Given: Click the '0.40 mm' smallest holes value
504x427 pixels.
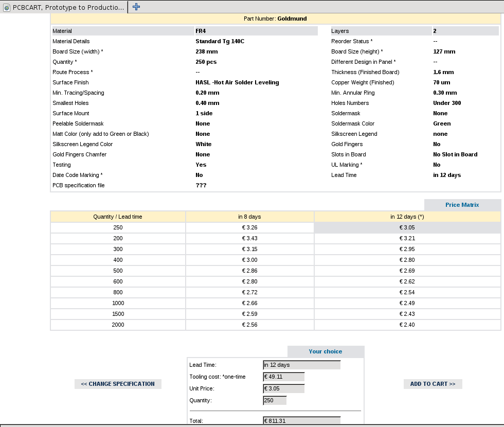Looking at the screenshot, I should (x=207, y=103).
